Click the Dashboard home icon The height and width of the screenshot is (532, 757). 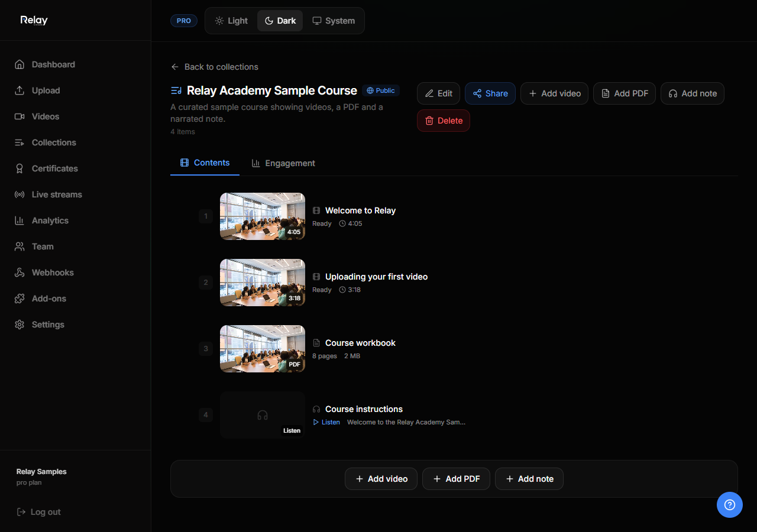(20, 64)
